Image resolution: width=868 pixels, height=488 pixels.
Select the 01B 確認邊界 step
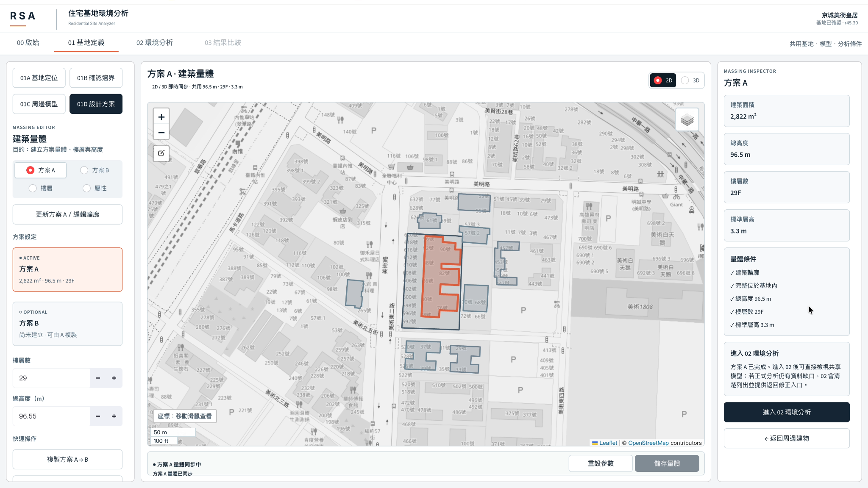[x=96, y=78]
